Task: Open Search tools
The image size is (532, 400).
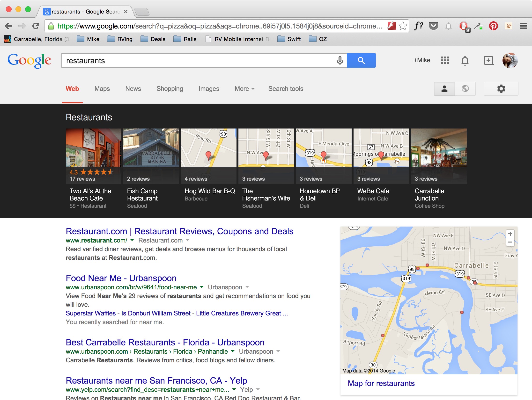Action: pyautogui.click(x=286, y=89)
